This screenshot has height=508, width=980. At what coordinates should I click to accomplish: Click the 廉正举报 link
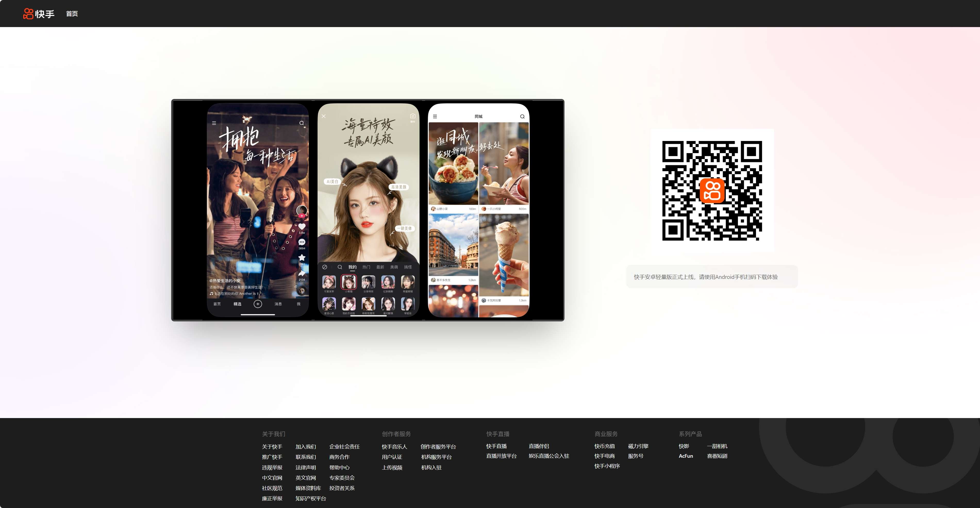[x=272, y=498]
